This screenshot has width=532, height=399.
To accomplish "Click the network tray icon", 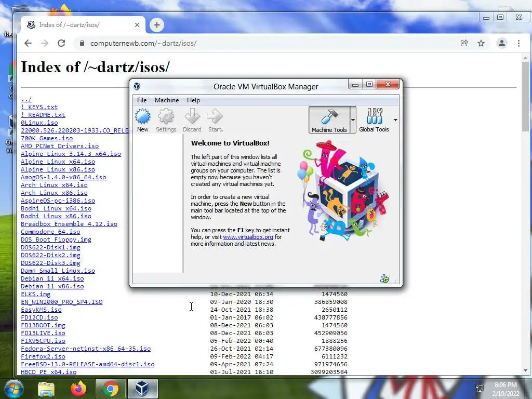I will point(480,389).
